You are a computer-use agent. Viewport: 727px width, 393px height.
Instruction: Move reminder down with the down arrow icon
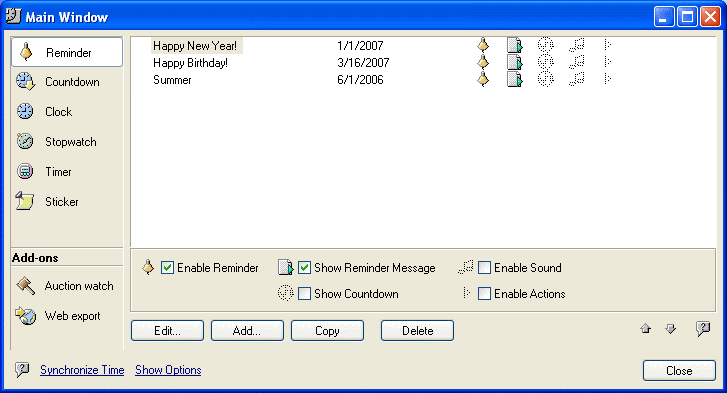pyautogui.click(x=670, y=329)
